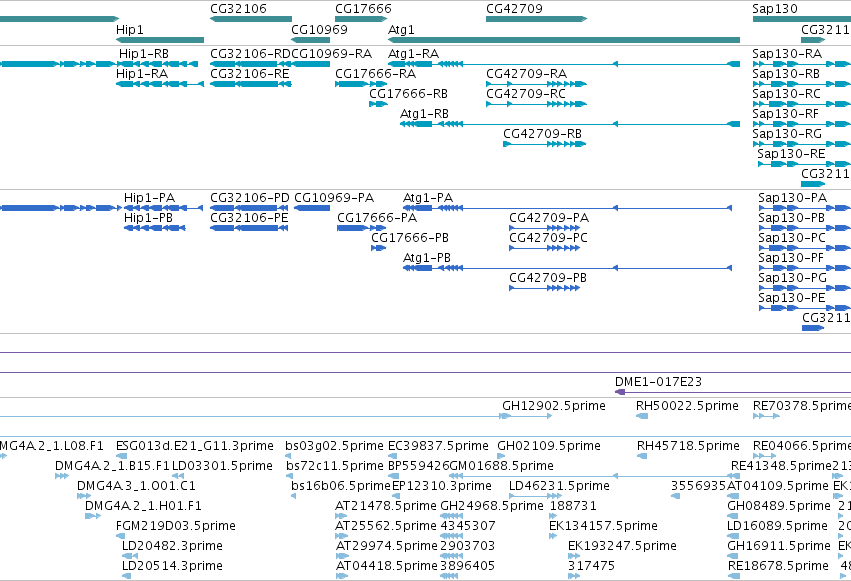Click the Sap130-RA transcript label
The width and height of the screenshot is (851, 581).
[x=787, y=54]
